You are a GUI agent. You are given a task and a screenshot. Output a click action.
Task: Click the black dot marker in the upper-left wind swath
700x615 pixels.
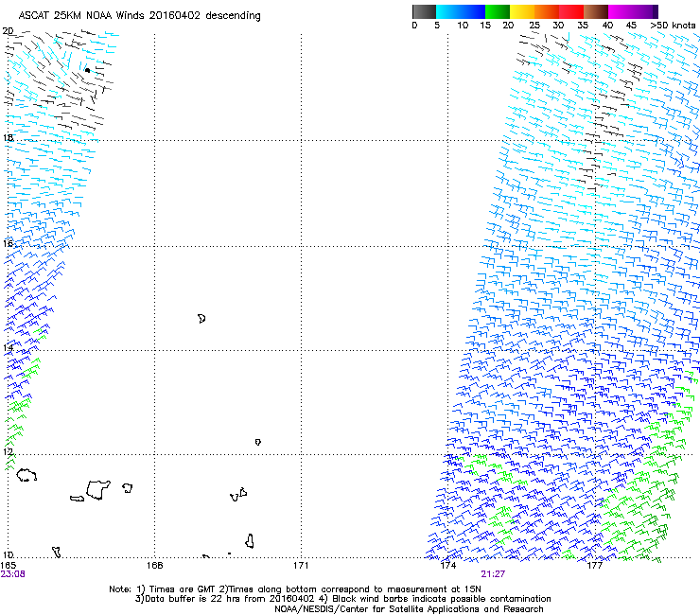[x=87, y=70]
